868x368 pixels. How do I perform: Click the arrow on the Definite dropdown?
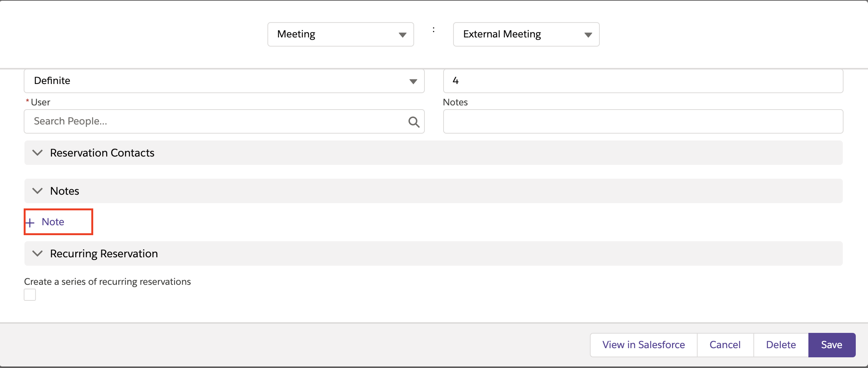click(x=413, y=81)
